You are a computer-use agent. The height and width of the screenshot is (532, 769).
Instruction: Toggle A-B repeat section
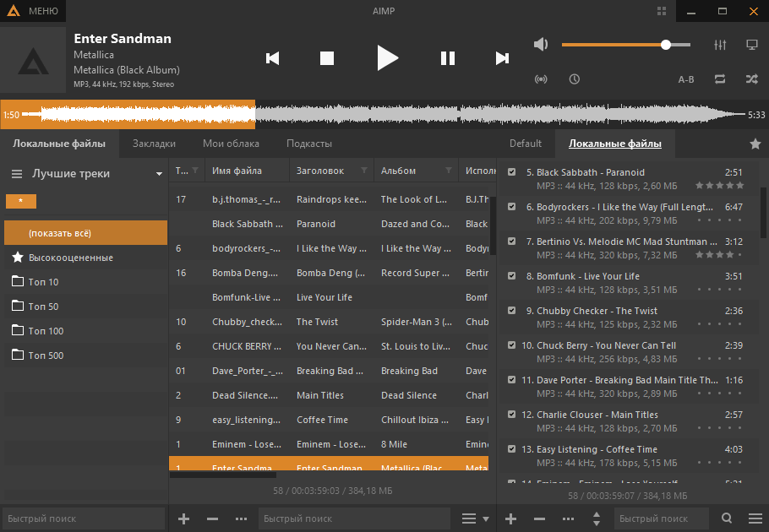click(685, 79)
